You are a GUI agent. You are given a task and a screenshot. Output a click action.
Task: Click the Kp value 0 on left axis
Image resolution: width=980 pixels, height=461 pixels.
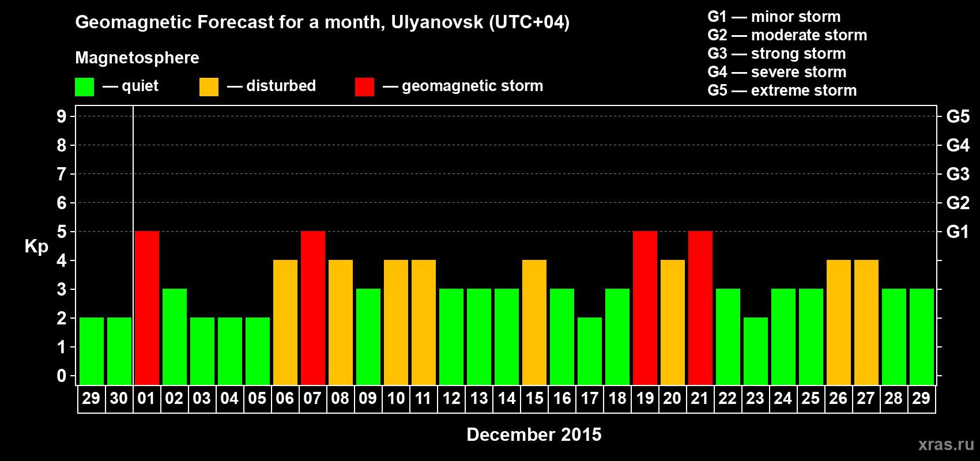62,376
